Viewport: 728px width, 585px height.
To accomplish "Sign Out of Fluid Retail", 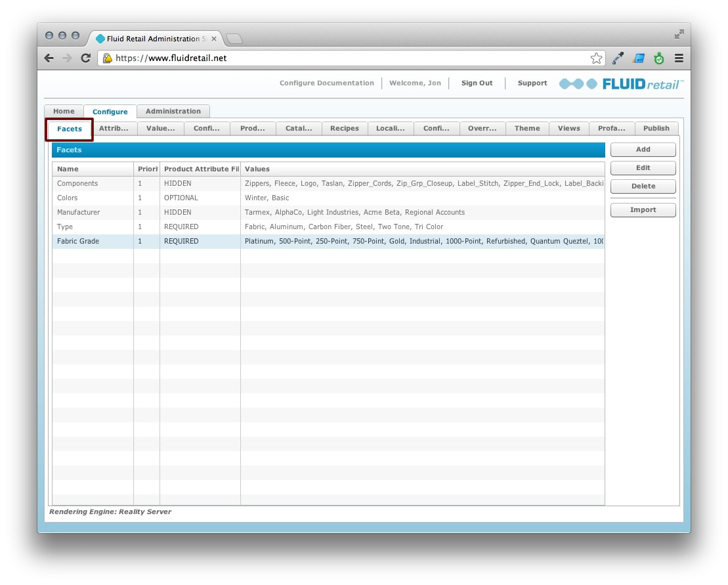I will point(477,83).
